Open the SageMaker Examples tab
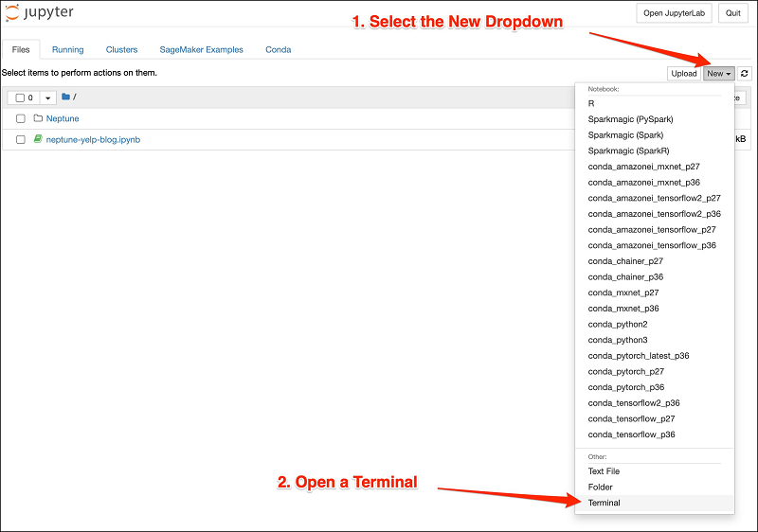 pos(201,50)
